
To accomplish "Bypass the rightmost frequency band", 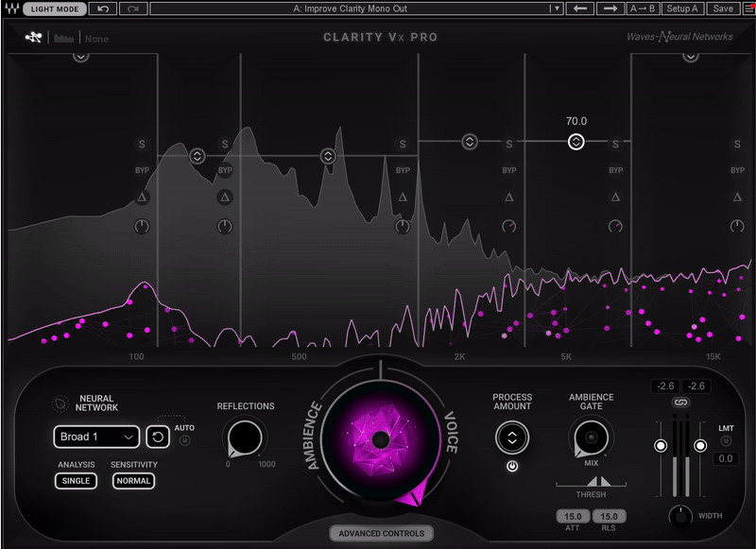I will pos(737,171).
